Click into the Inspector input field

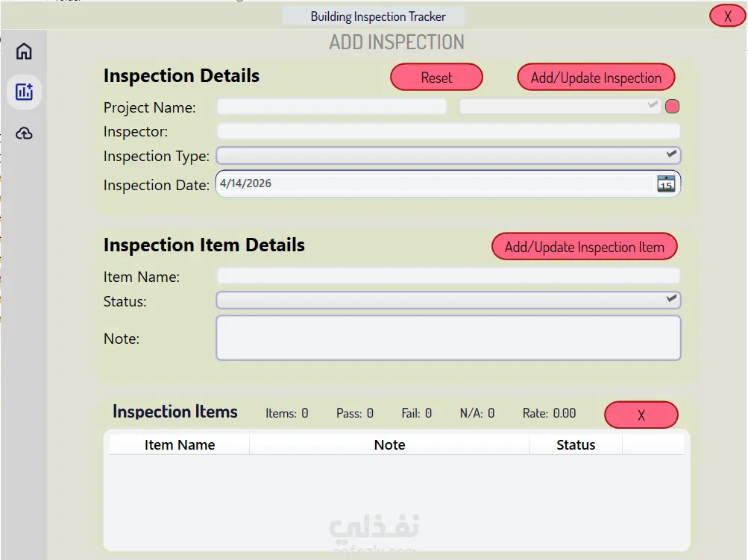(x=448, y=131)
